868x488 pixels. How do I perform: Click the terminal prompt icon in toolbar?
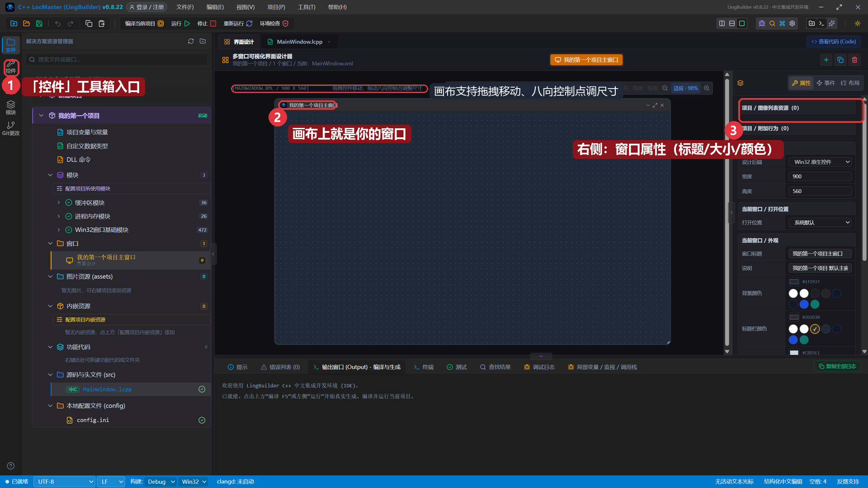(822, 23)
